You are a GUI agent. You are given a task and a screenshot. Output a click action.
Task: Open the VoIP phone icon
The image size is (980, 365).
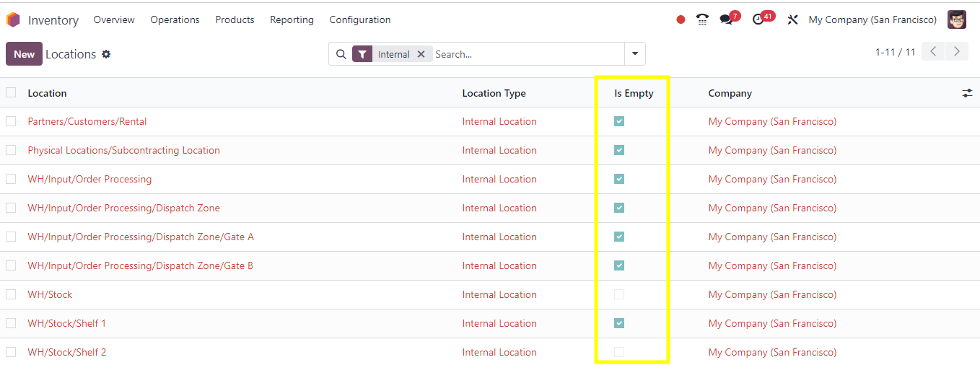tap(702, 19)
